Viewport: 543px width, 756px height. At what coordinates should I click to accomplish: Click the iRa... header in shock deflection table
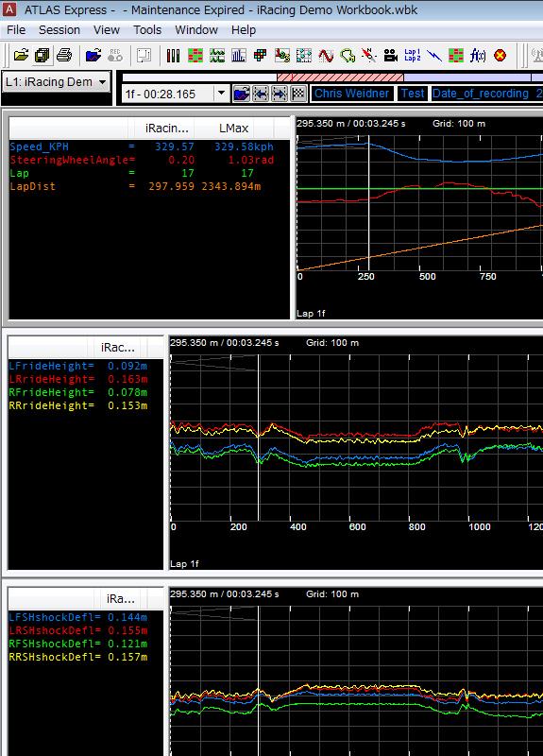pos(121,599)
